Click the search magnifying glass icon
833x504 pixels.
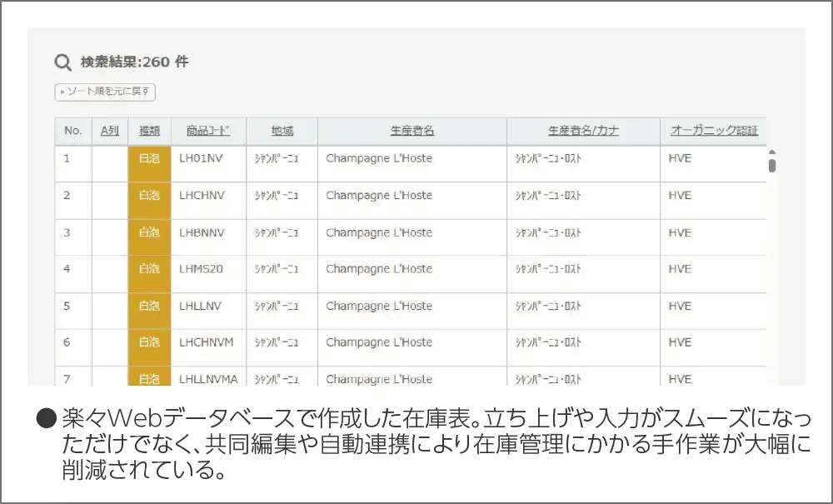[62, 61]
